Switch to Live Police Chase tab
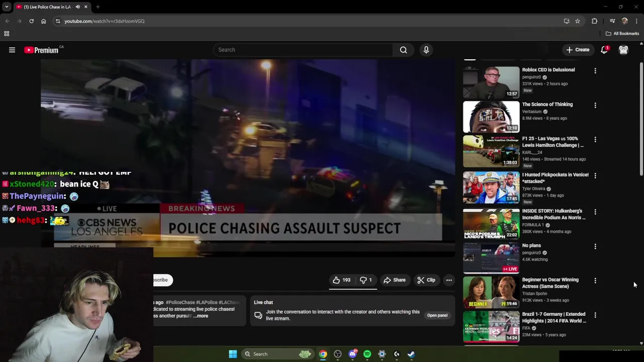 coord(47,7)
